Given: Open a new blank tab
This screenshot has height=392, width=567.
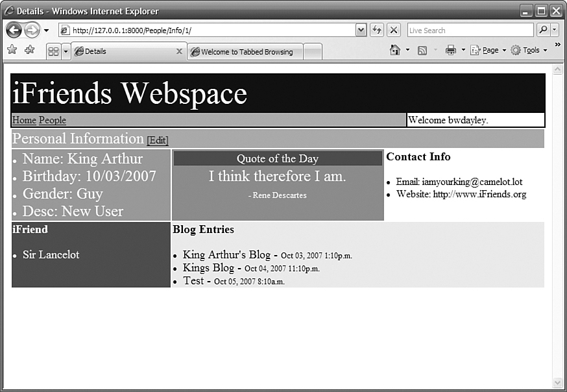Looking at the screenshot, I should [x=313, y=52].
